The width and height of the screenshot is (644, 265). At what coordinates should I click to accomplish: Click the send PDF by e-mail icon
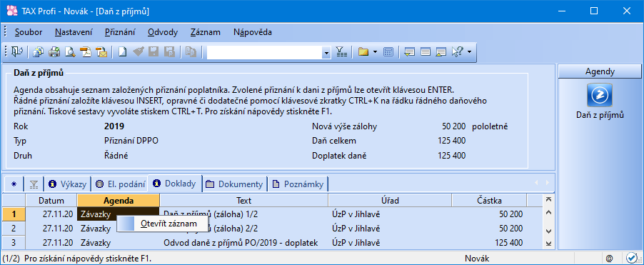pos(101,51)
